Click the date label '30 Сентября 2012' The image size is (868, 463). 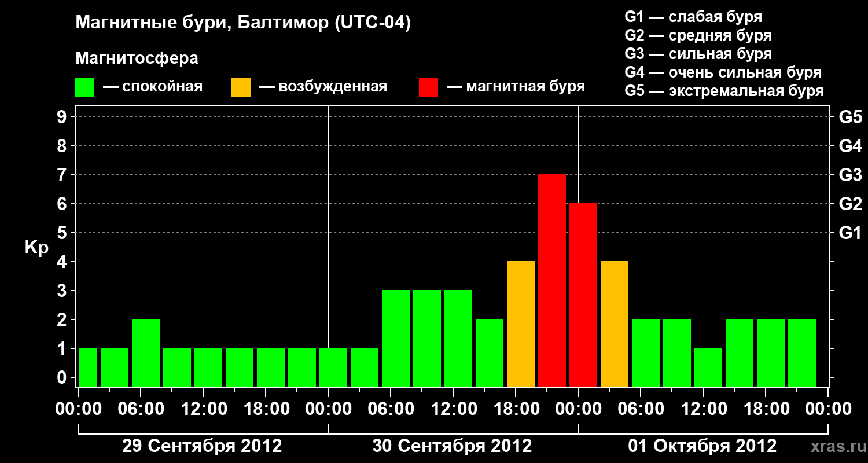(452, 446)
